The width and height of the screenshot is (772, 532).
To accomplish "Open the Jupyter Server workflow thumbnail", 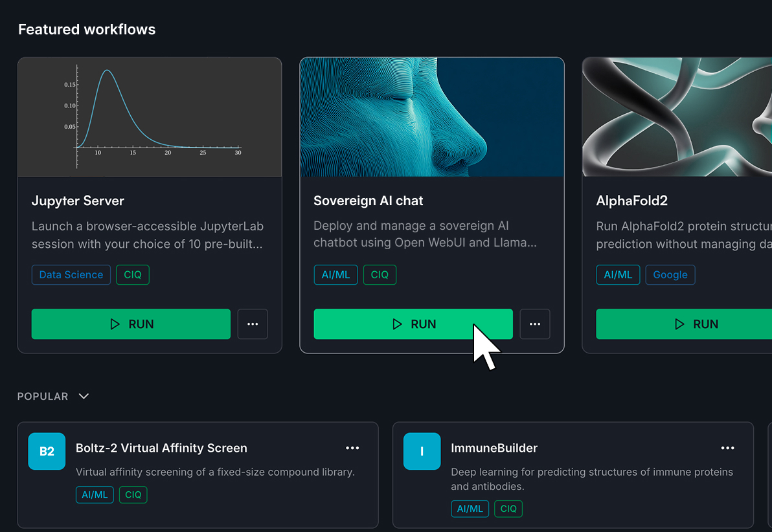I will pyautogui.click(x=150, y=116).
